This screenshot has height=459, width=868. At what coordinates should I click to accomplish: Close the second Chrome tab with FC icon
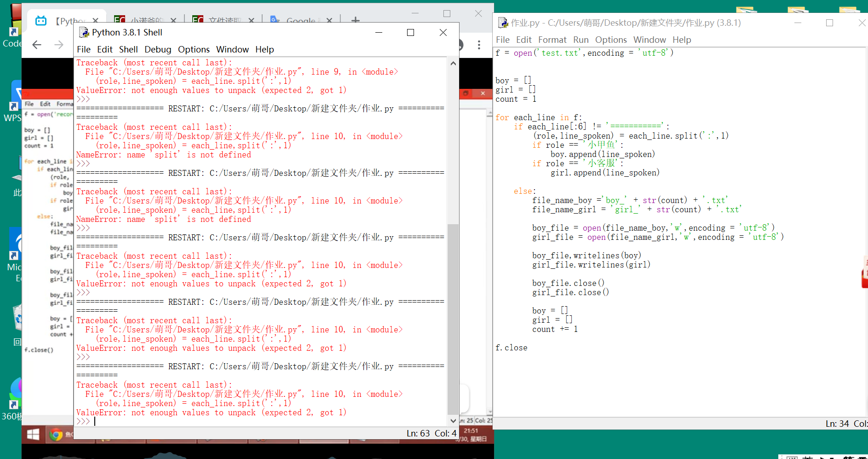(x=173, y=20)
